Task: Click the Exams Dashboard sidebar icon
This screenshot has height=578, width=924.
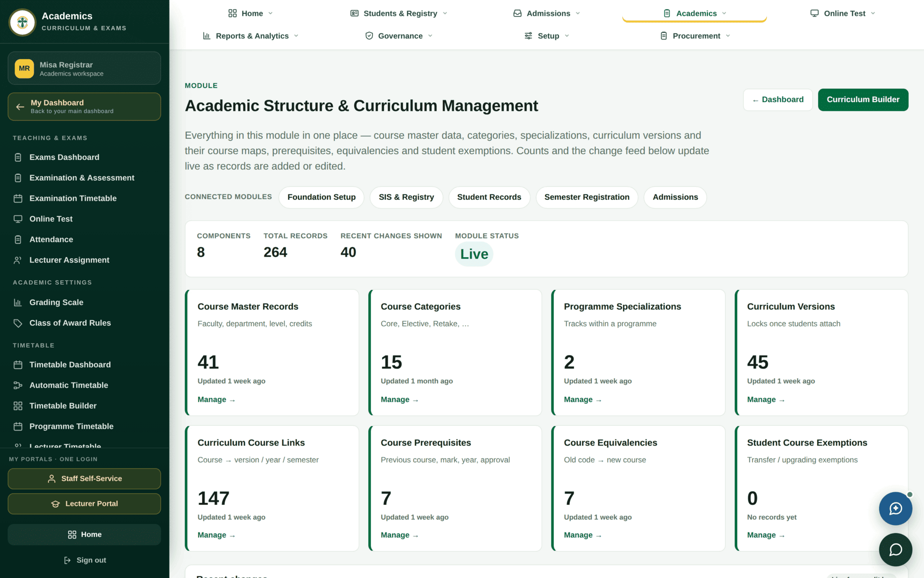Action: [18, 158]
